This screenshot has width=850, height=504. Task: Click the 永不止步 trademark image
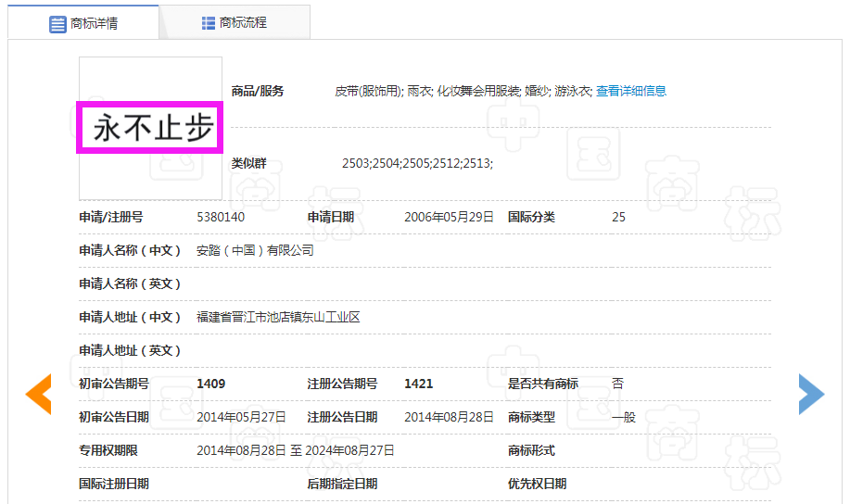[150, 129]
